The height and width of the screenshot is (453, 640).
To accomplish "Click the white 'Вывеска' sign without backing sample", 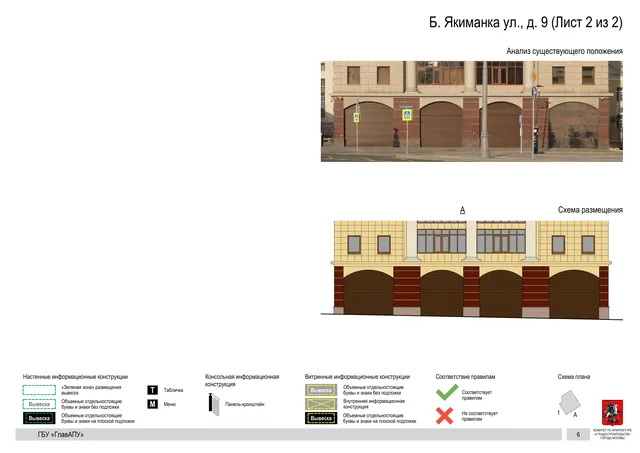I will [x=39, y=404].
